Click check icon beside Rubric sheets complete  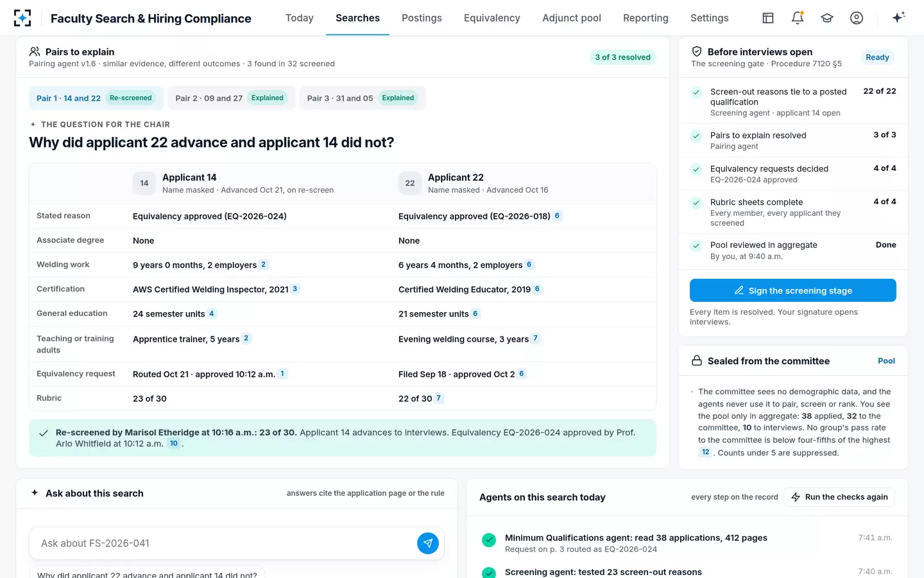pyautogui.click(x=696, y=203)
